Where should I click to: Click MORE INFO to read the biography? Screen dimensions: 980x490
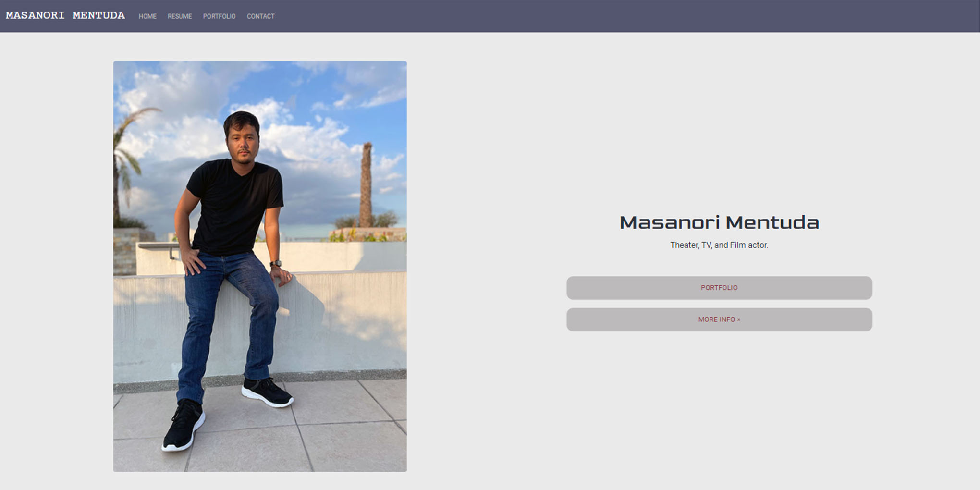point(719,319)
